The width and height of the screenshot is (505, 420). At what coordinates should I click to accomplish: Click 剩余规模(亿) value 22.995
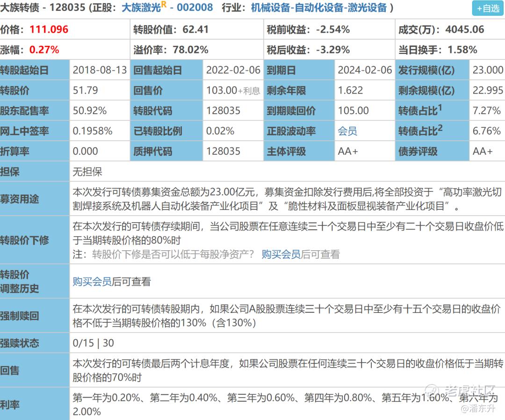(488, 90)
